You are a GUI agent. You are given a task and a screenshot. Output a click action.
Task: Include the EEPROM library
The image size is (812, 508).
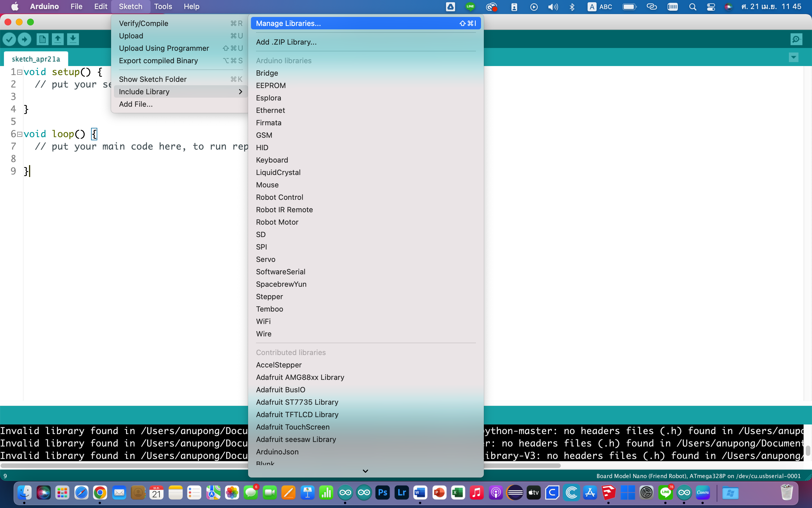click(366, 85)
